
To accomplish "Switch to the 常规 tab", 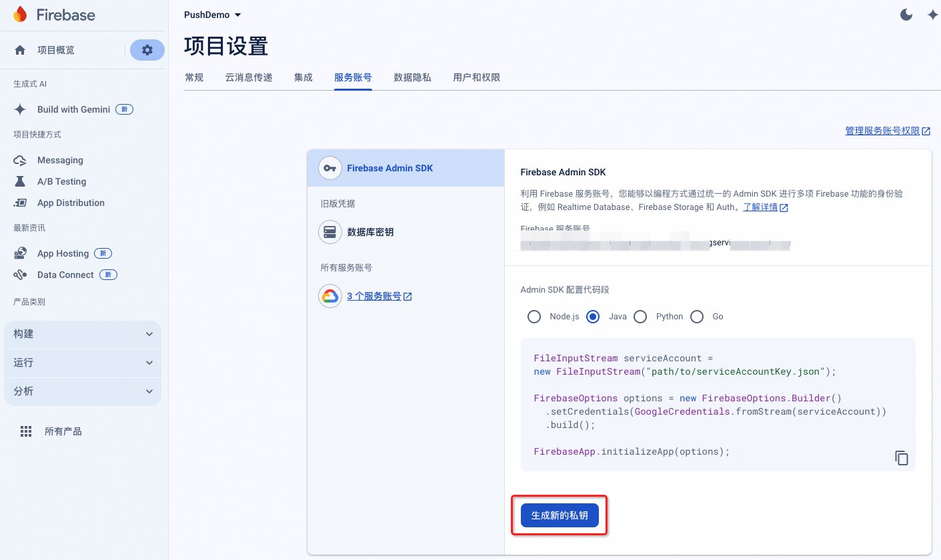I will tap(194, 77).
